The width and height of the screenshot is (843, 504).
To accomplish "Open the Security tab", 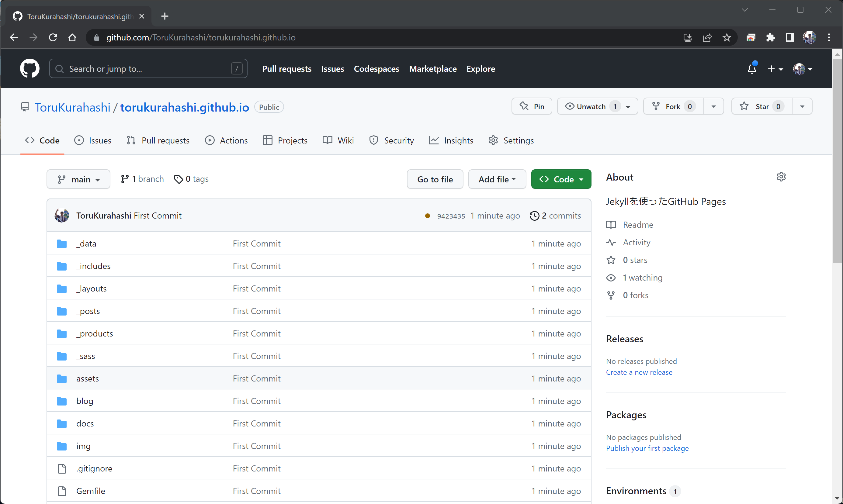I will coord(391,141).
